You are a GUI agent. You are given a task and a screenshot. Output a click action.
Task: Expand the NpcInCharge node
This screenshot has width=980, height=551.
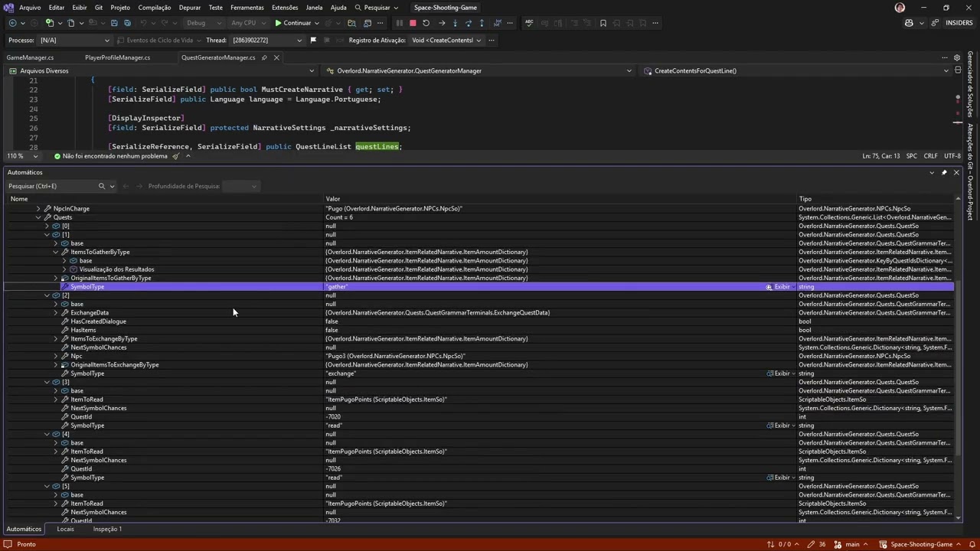click(38, 208)
